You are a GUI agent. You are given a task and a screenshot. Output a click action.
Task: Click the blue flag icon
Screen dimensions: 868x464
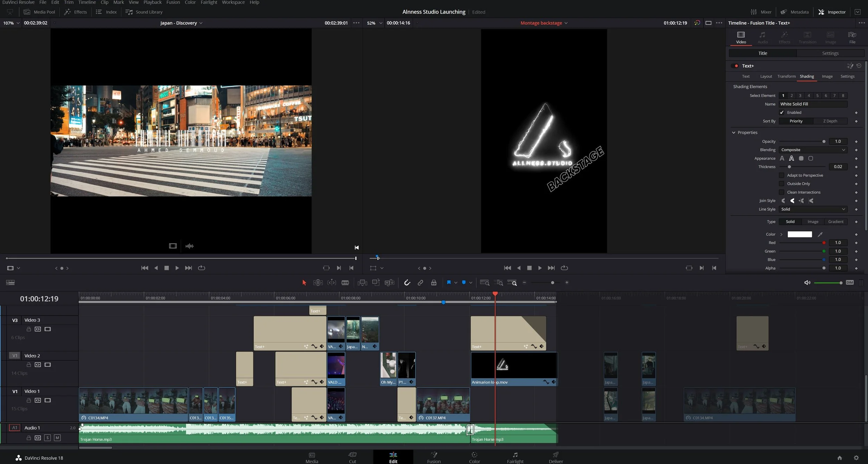tap(449, 282)
